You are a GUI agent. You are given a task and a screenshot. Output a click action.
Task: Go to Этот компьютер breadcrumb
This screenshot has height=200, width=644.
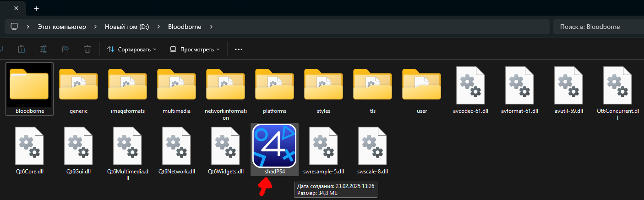click(x=62, y=27)
